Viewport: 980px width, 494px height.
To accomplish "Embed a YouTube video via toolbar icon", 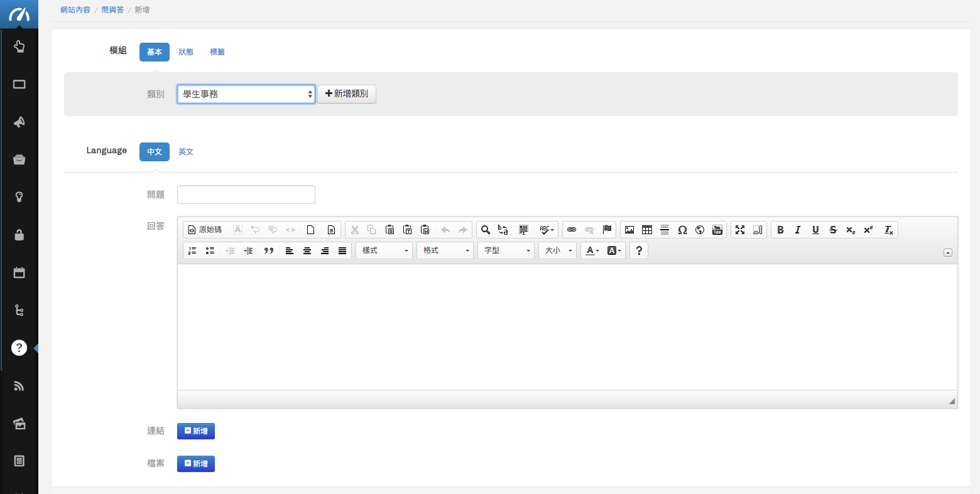I will pos(717,230).
